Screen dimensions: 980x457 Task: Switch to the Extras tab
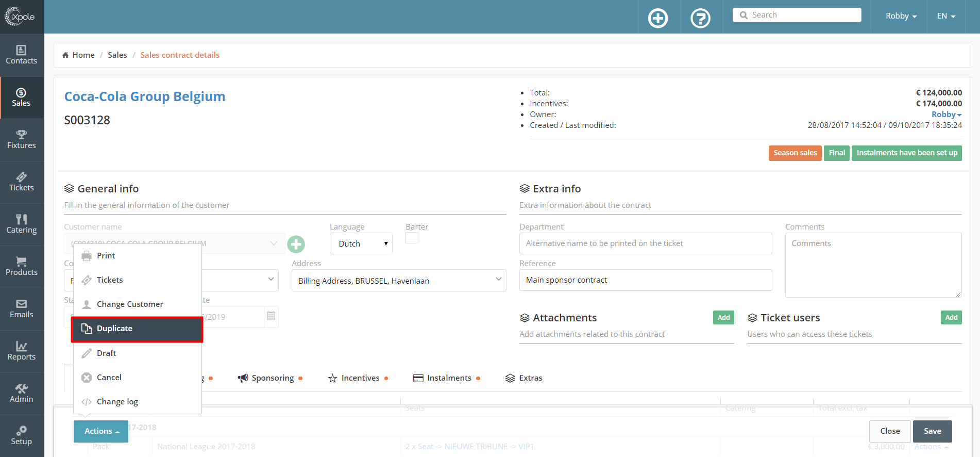(524, 378)
